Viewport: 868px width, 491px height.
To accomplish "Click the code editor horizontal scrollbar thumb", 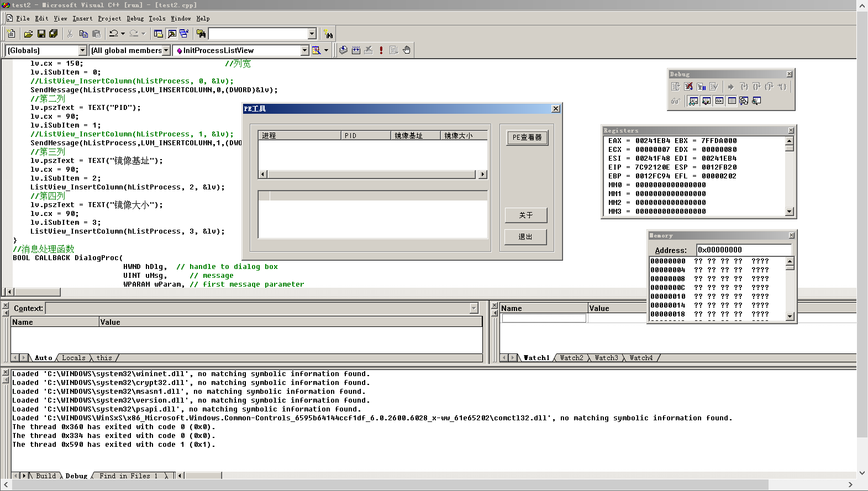I will tap(37, 292).
